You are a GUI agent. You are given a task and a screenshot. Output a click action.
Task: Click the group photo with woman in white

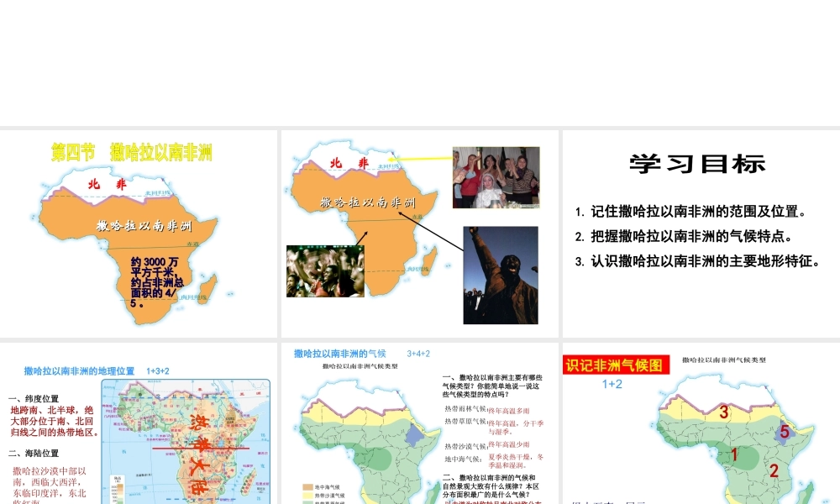click(496, 177)
